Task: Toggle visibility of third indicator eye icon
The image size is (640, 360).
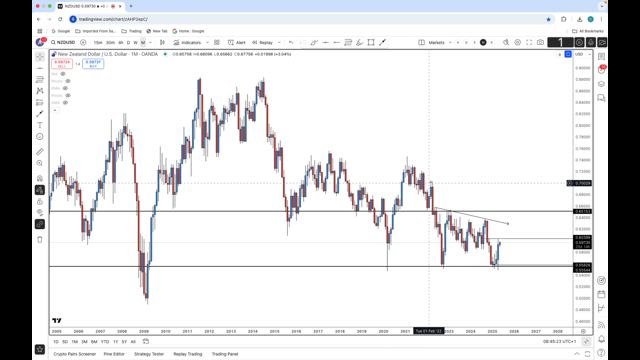Action: pyautogui.click(x=65, y=88)
